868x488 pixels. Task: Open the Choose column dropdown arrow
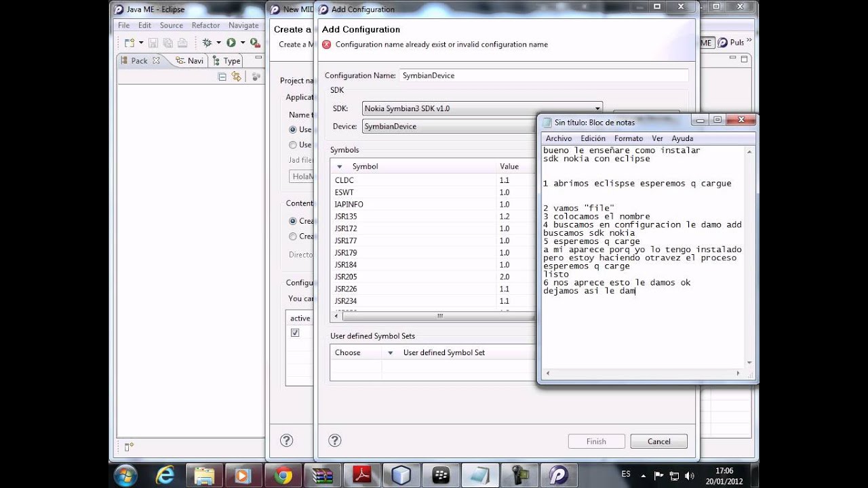[x=390, y=353]
